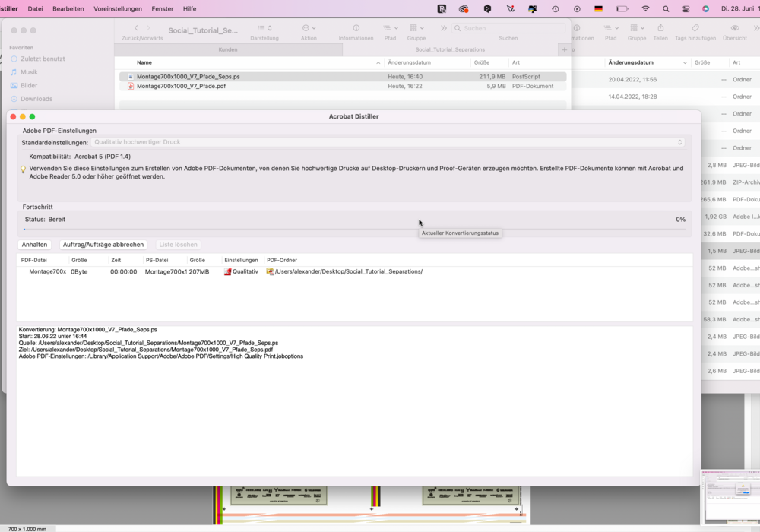Click the PDF-Ordner folder icon in job row
Image resolution: width=760 pixels, height=532 pixels.
[270, 271]
